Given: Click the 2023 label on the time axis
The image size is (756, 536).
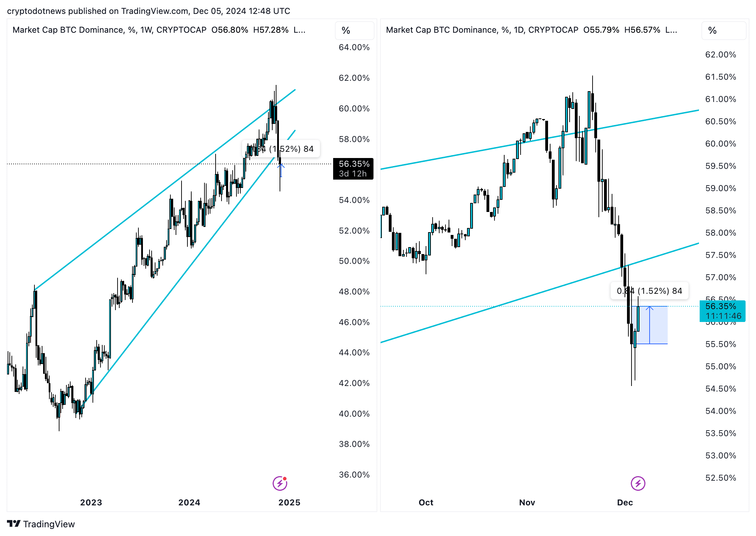Looking at the screenshot, I should click(x=91, y=502).
